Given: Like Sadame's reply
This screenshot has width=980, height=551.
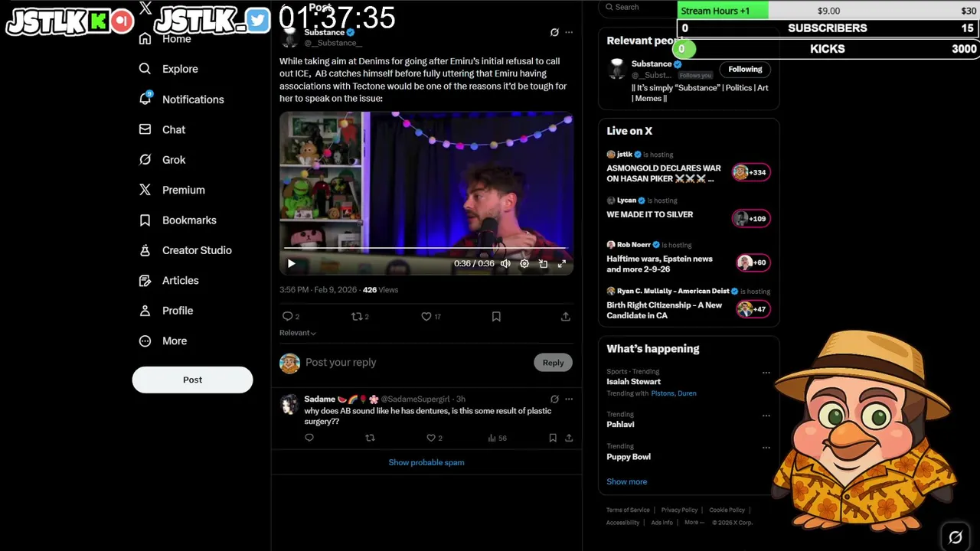Looking at the screenshot, I should click(431, 438).
